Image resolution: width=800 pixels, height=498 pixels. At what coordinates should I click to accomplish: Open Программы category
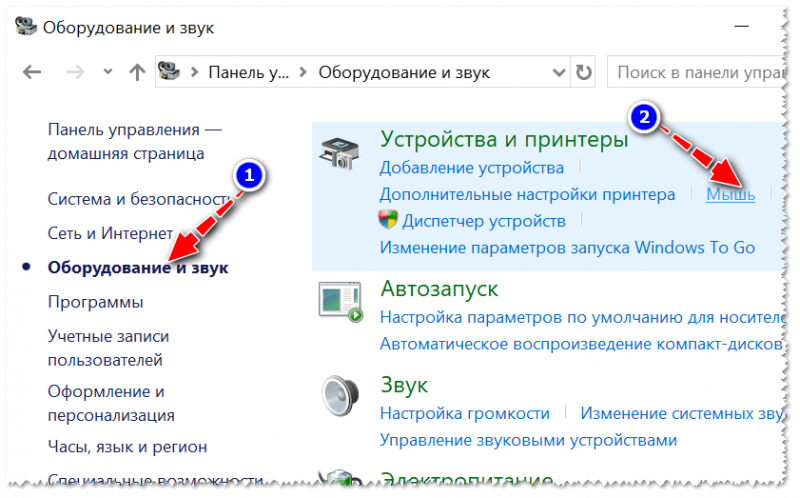tap(95, 302)
